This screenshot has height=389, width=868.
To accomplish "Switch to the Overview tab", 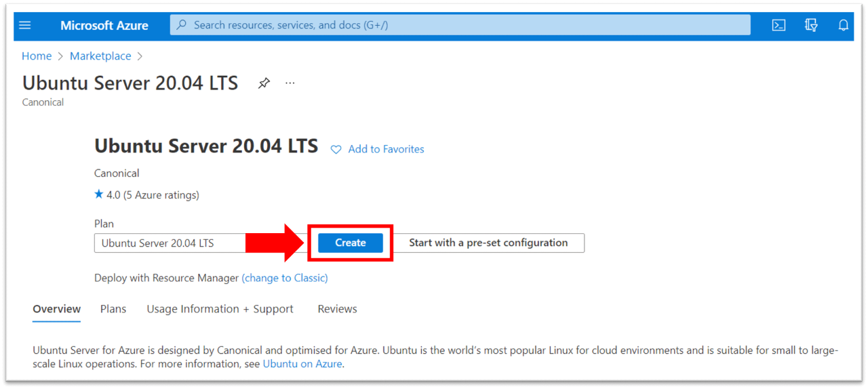I will pyautogui.click(x=57, y=309).
